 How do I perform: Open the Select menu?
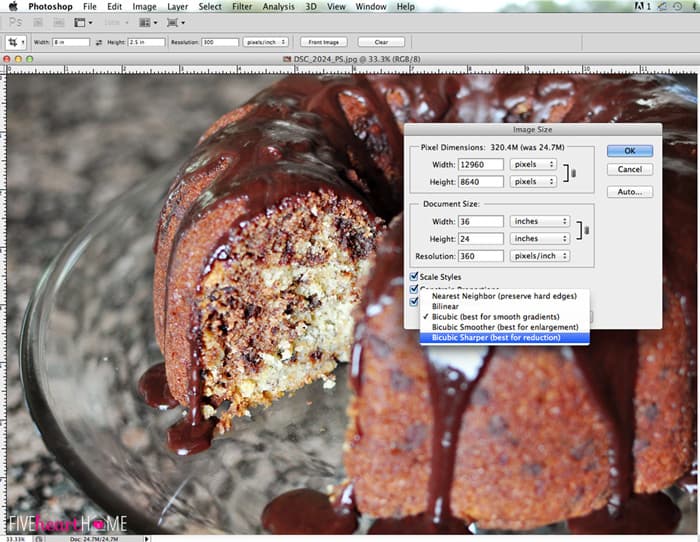210,6
